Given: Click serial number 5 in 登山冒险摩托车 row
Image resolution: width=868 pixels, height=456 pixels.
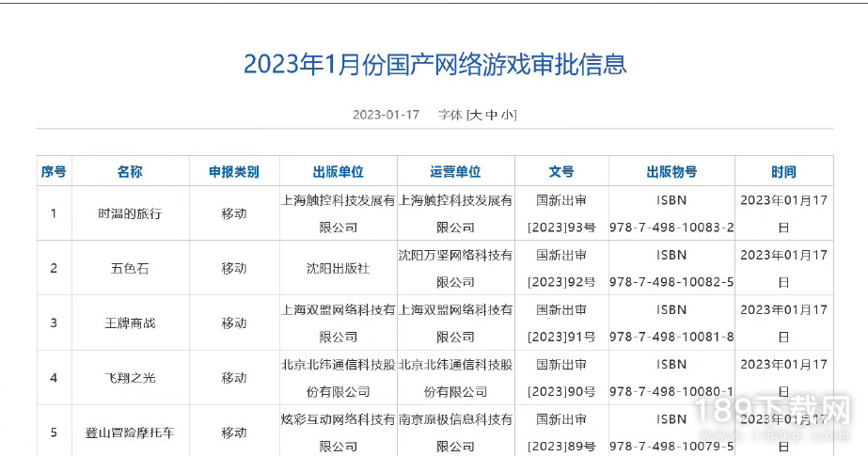Looking at the screenshot, I should (54, 432).
